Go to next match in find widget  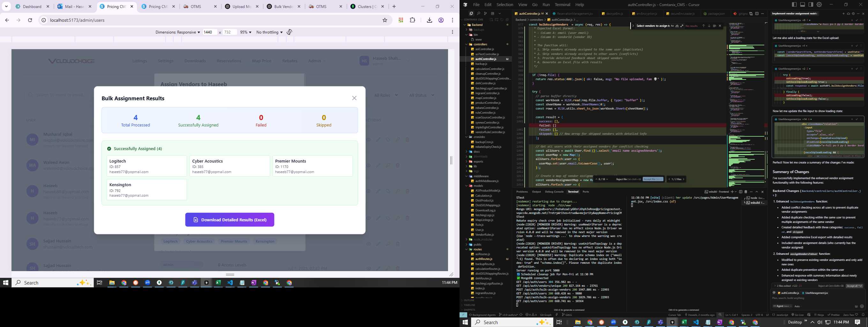(x=709, y=26)
